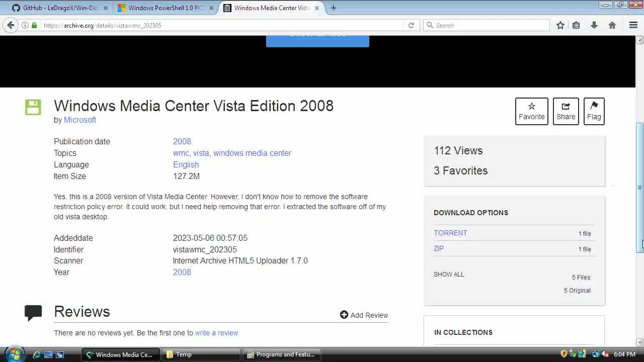The image size is (644, 362).
Task: Click the muted volume tray icon
Action: pos(606,354)
